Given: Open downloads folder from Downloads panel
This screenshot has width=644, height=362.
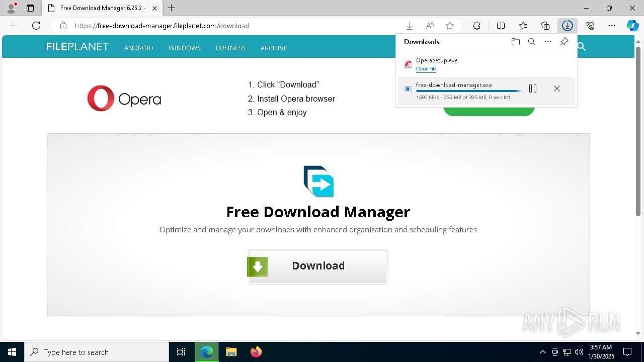Looking at the screenshot, I should [x=515, y=42].
